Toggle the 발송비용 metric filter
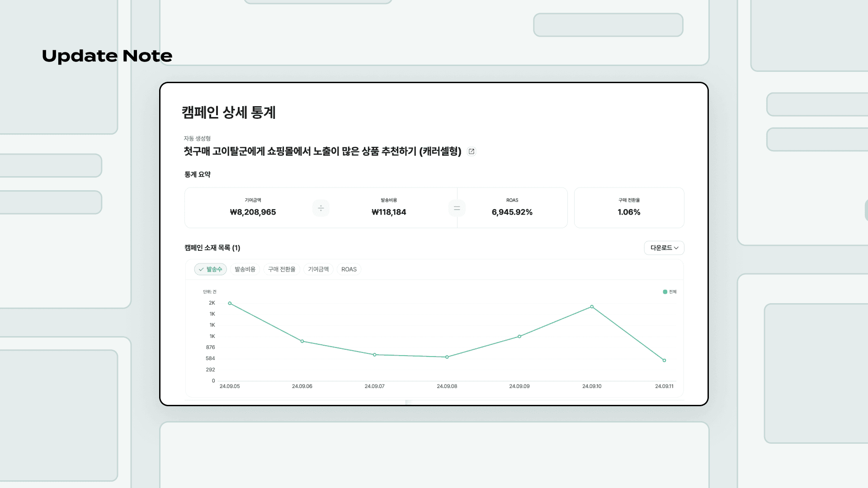 coord(245,269)
